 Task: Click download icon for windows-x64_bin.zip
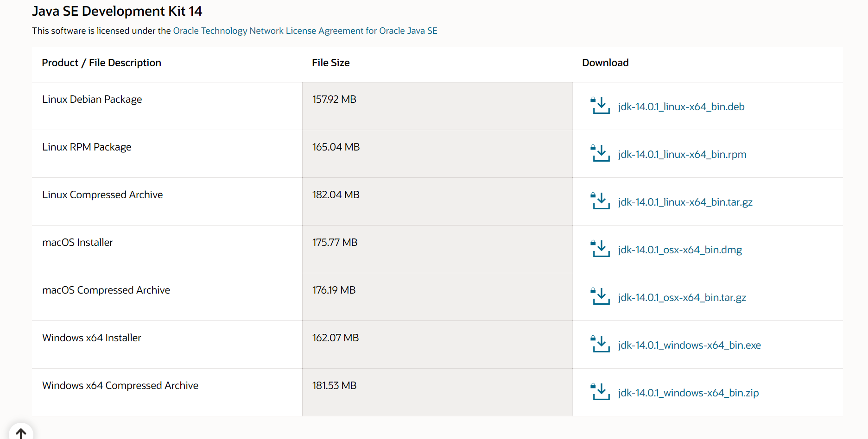click(601, 392)
